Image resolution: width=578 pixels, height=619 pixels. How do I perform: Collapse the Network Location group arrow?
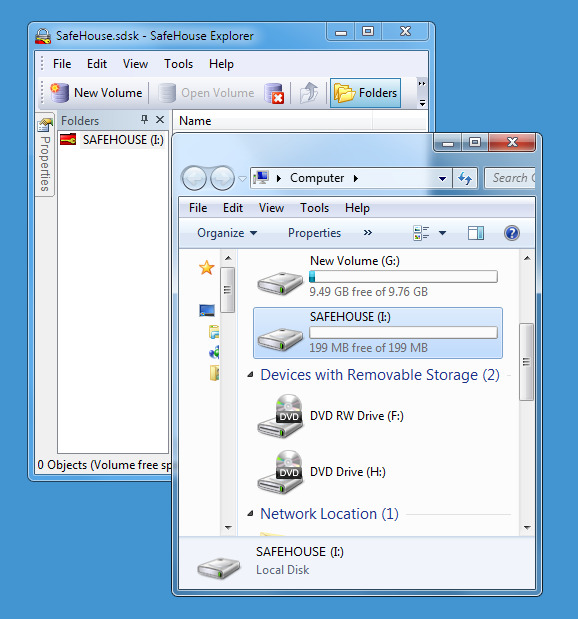tap(250, 514)
